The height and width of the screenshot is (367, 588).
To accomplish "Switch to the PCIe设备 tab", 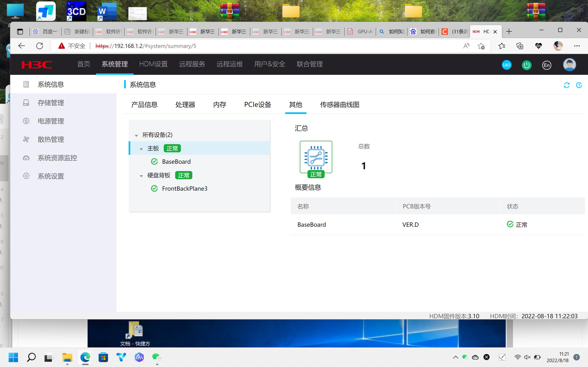I will coord(257,105).
